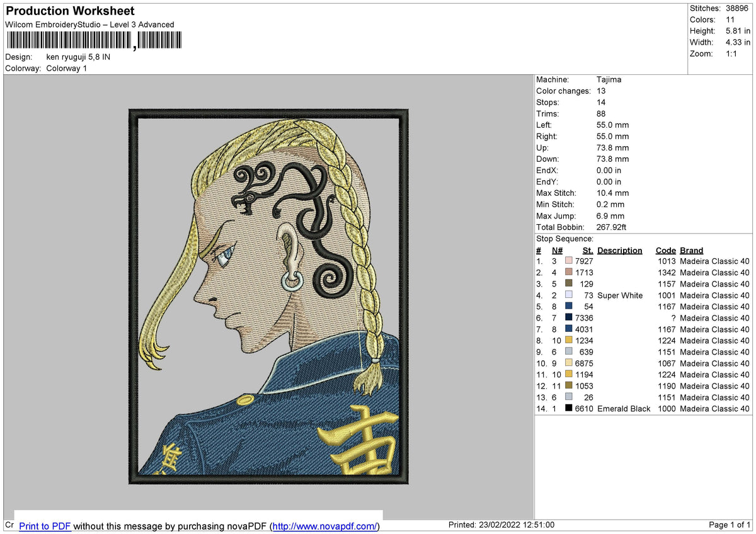This screenshot has width=756, height=534.
Task: Select the pink color swatch in stop 1
Action: click(569, 261)
